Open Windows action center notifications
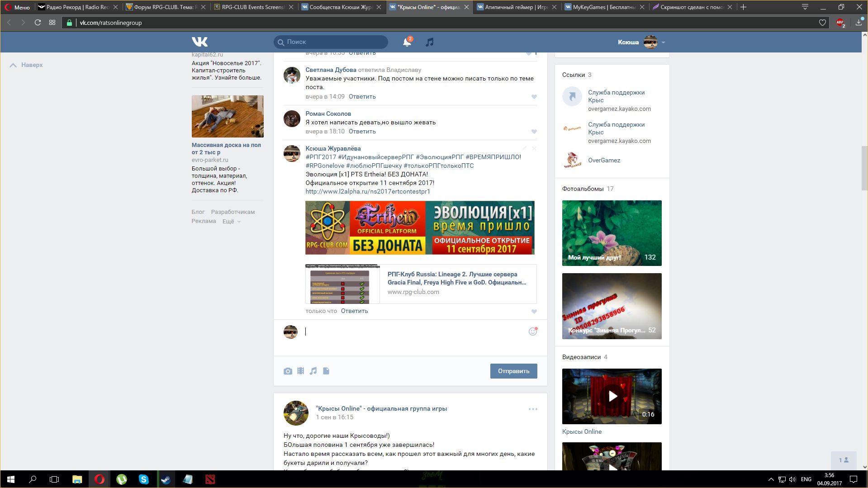 854,479
